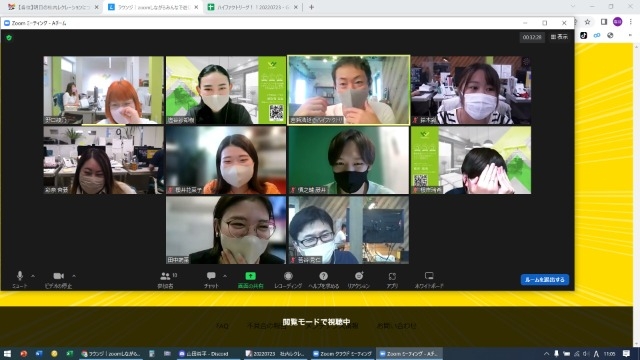Image resolution: width=640 pixels, height=360 pixels.
Task: Click the taskbar clock showing 11:05
Action: pos(609,353)
